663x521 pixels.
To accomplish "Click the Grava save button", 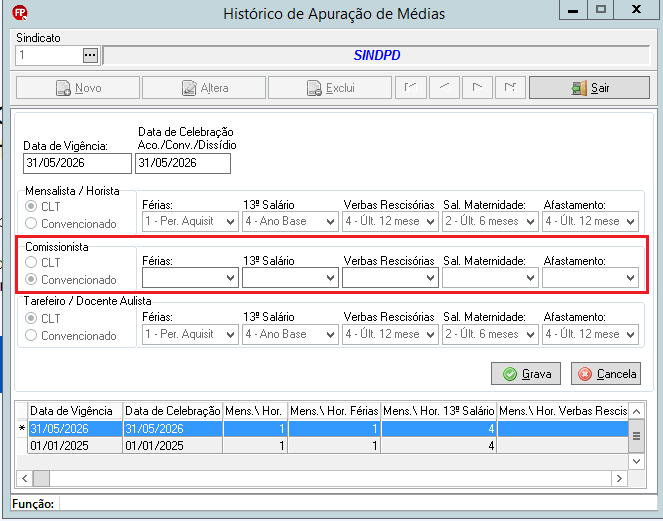I will (x=526, y=374).
